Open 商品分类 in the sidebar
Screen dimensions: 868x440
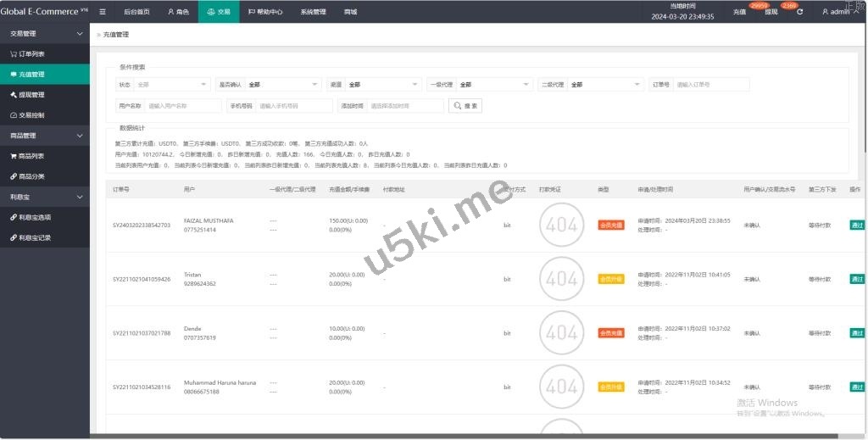click(x=32, y=176)
